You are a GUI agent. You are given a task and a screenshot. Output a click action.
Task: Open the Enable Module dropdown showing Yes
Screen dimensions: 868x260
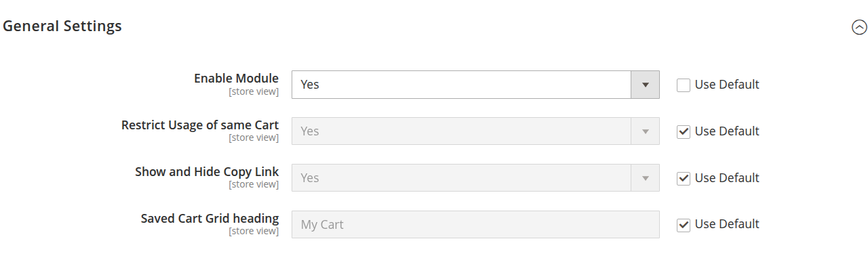tap(475, 85)
